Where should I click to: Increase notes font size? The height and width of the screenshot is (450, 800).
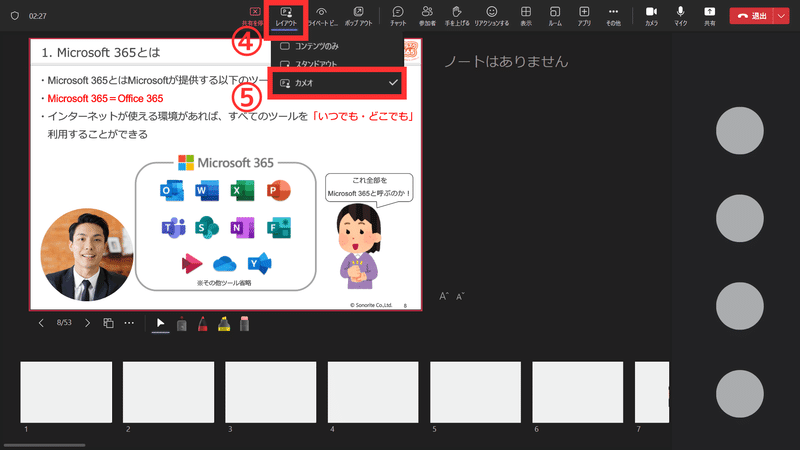point(444,296)
